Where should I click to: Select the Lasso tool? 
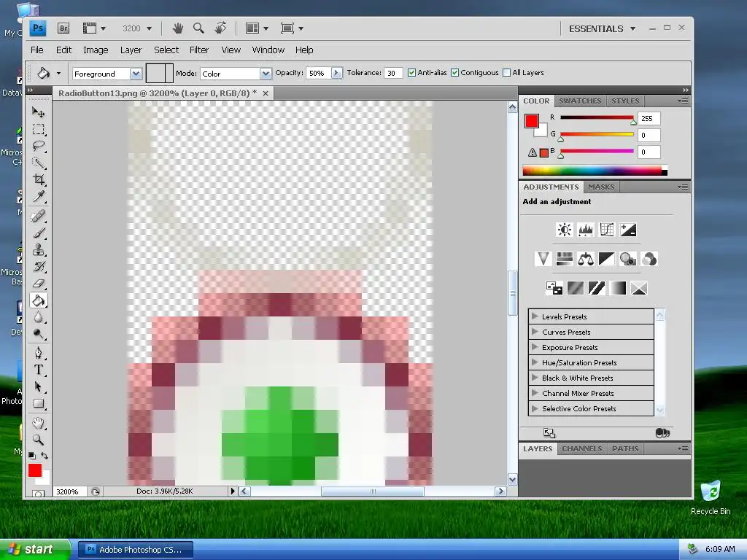point(39,146)
